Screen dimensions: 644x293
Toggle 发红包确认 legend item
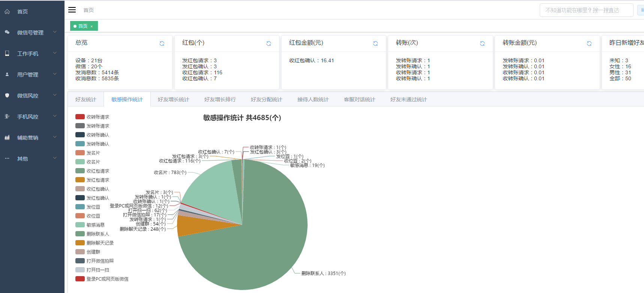pos(92,198)
